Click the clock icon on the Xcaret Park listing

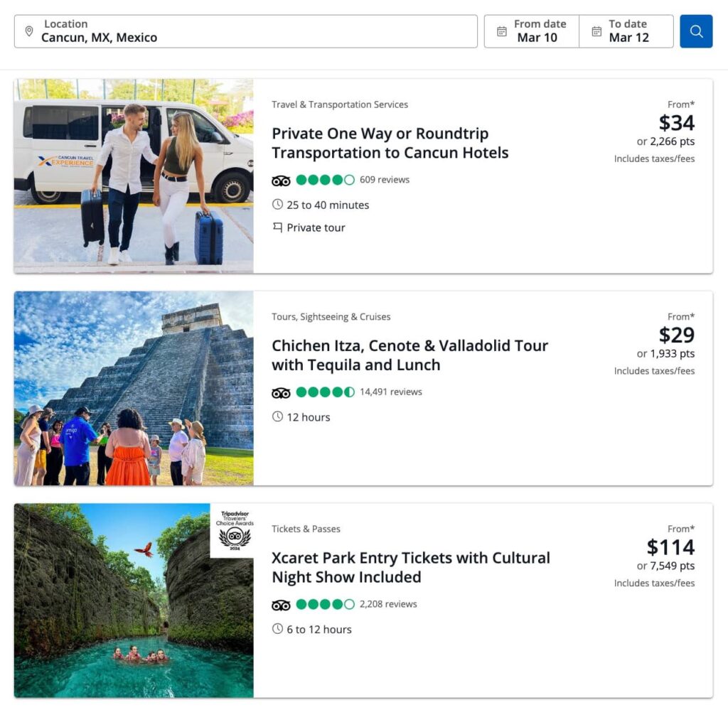click(277, 629)
